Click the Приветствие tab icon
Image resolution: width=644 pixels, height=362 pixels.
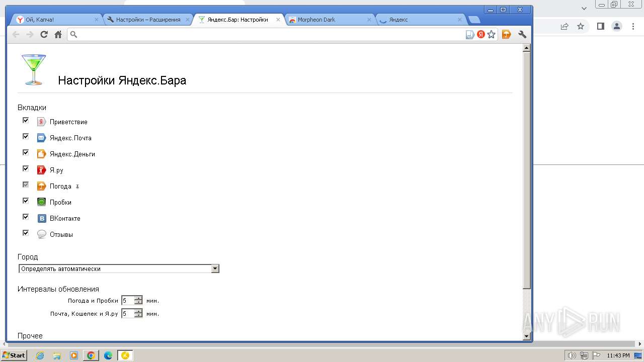41,122
